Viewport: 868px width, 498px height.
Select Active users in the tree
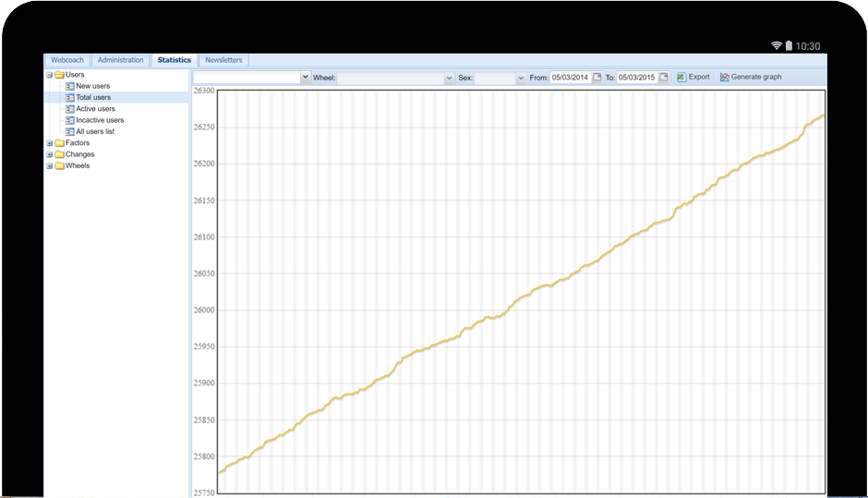(x=95, y=109)
